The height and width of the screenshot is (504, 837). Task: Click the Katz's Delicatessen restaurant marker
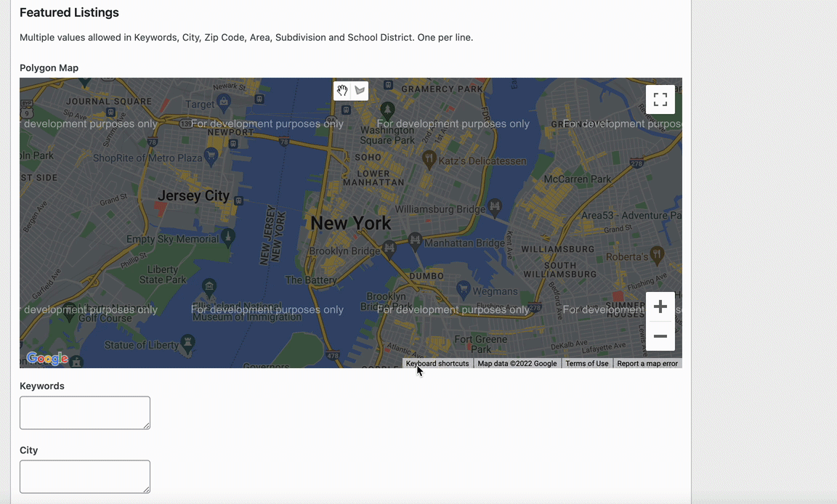click(x=429, y=159)
